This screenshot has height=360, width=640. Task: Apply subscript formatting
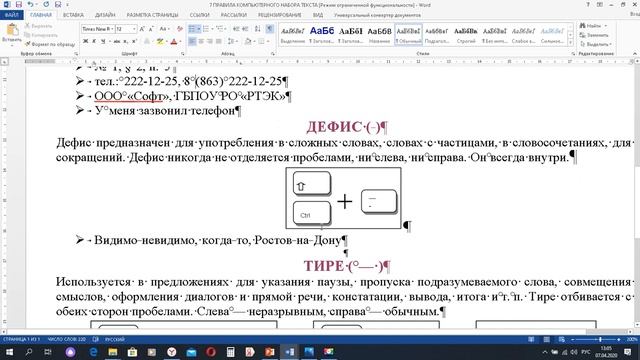[x=126, y=41]
